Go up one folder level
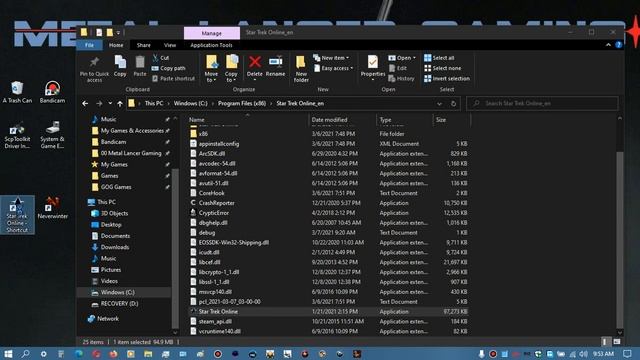This screenshot has height=360, width=640. coord(120,104)
